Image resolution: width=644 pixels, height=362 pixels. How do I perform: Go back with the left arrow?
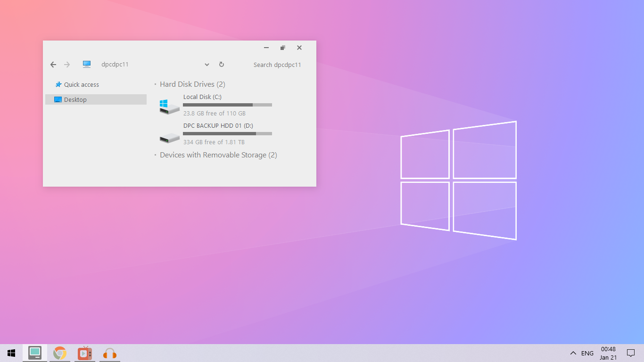pos(53,65)
